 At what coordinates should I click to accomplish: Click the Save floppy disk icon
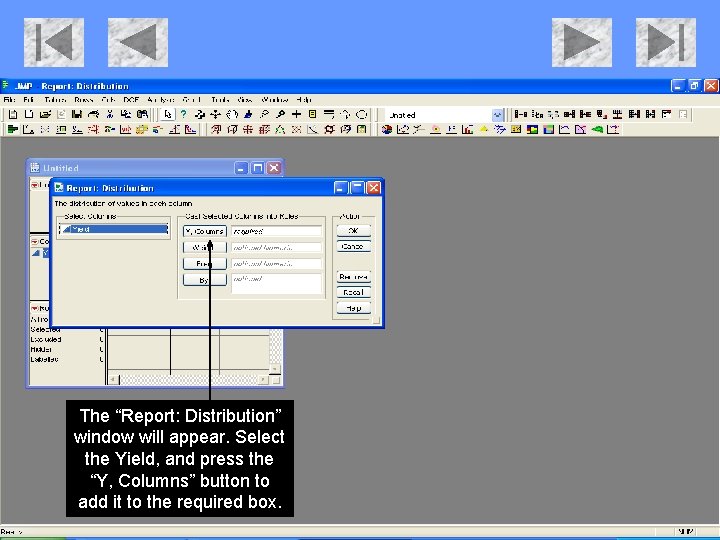point(77,114)
